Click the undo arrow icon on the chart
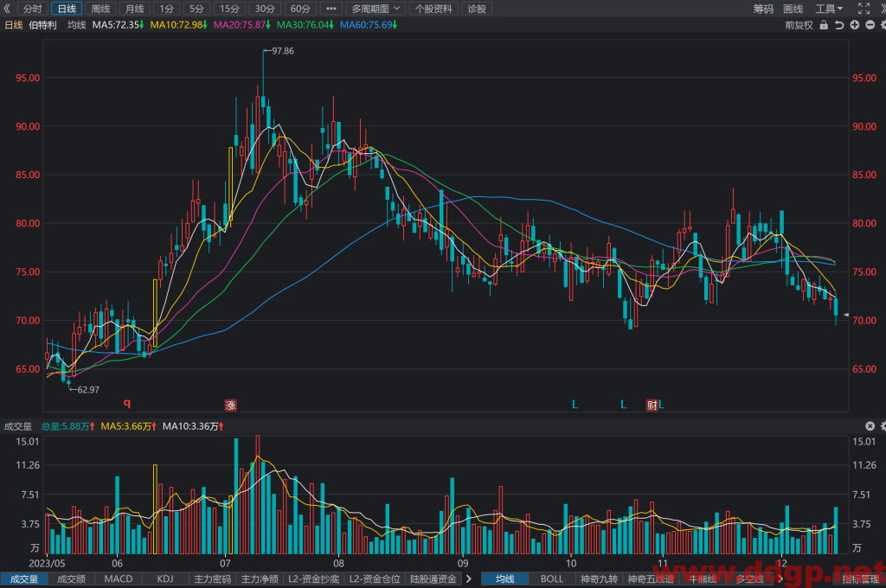Image resolution: width=886 pixels, height=588 pixels. (x=839, y=25)
